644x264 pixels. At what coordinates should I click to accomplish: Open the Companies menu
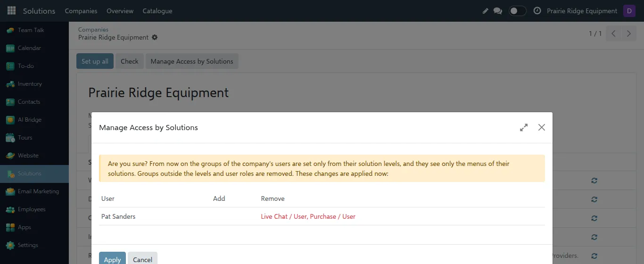pos(81,11)
